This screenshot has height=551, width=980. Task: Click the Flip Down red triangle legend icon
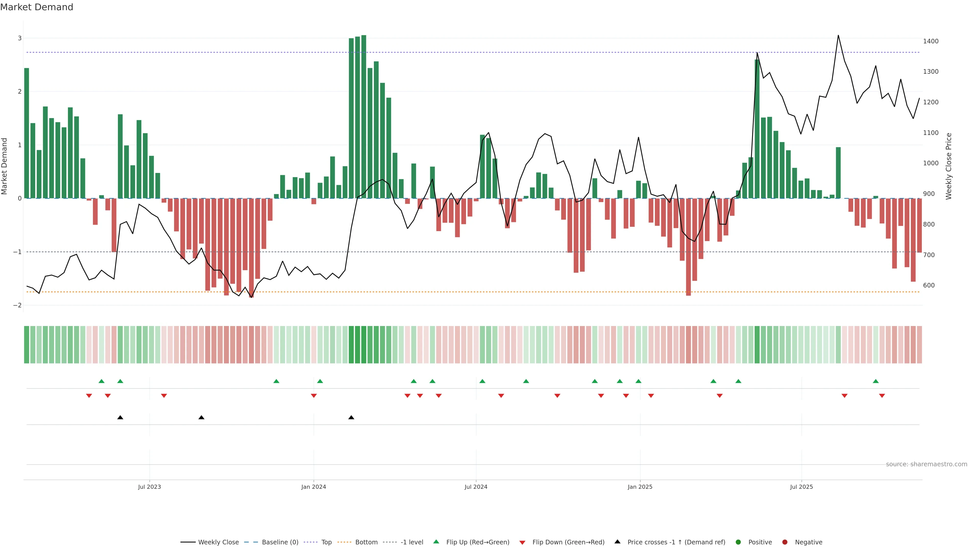coord(522,542)
